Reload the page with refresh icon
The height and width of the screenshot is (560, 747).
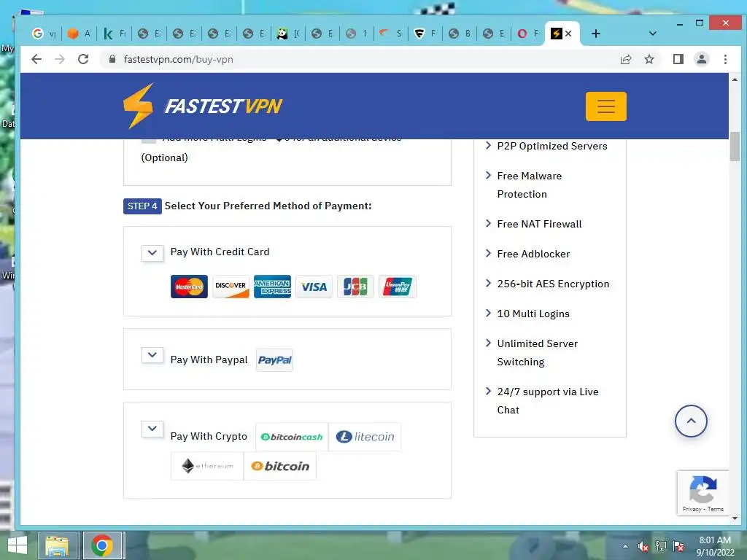pyautogui.click(x=83, y=59)
